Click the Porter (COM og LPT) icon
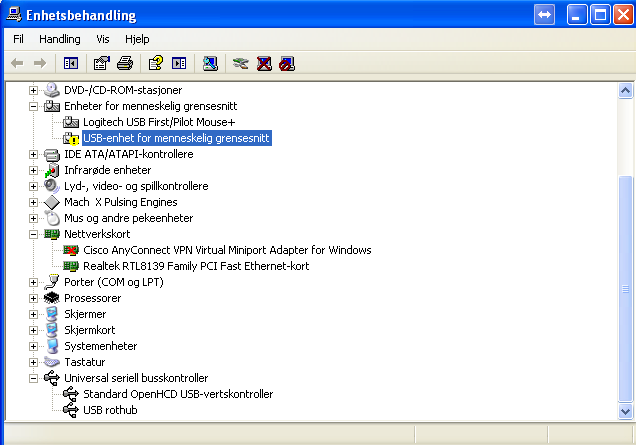 click(52, 282)
